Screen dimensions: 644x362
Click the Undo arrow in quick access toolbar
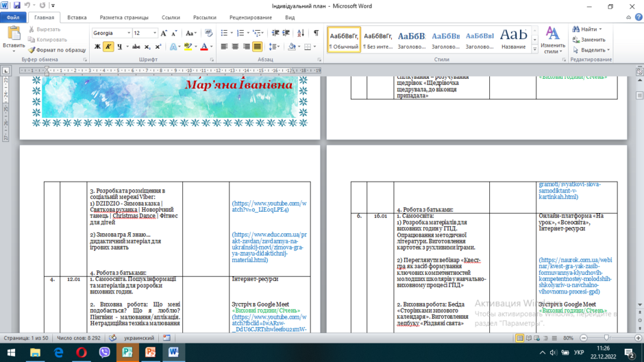point(27,5)
